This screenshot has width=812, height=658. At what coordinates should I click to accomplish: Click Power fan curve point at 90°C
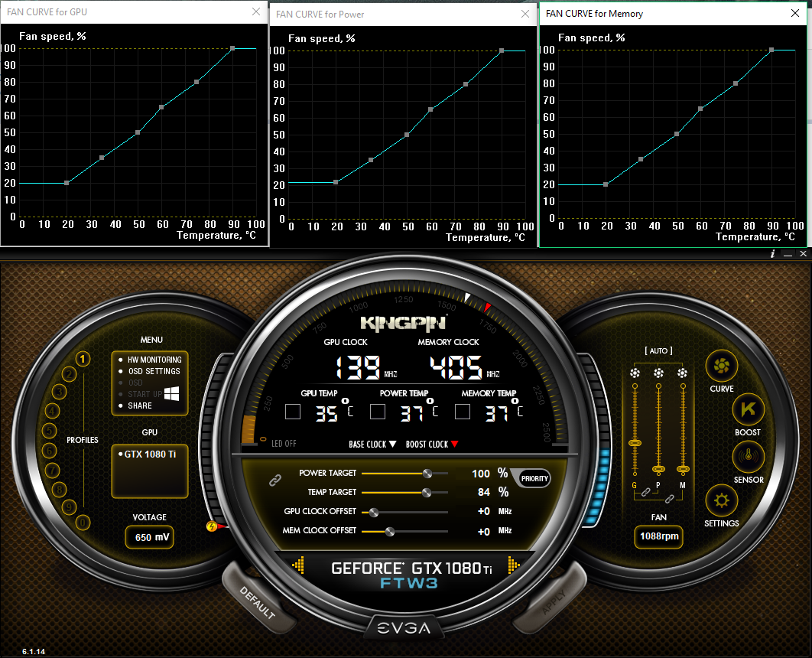502,50
